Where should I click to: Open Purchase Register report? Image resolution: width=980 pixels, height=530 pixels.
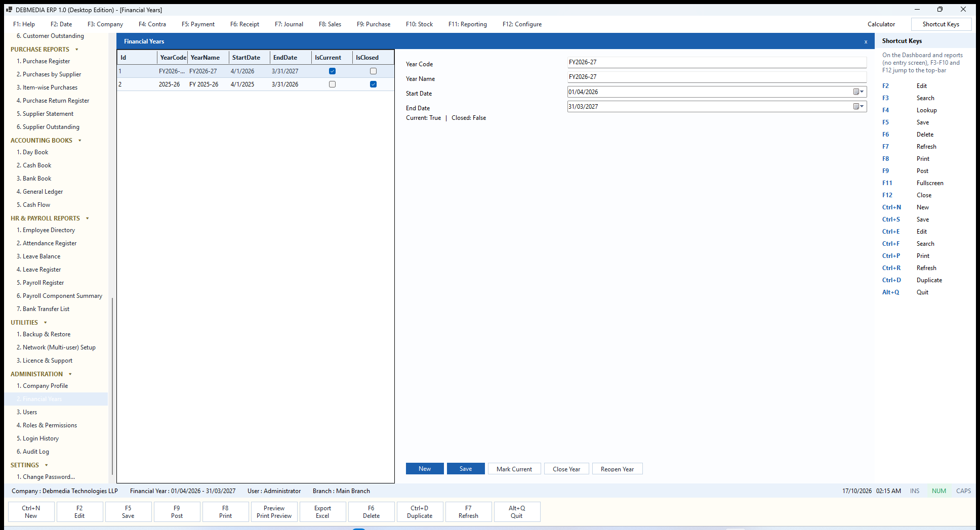coord(44,61)
